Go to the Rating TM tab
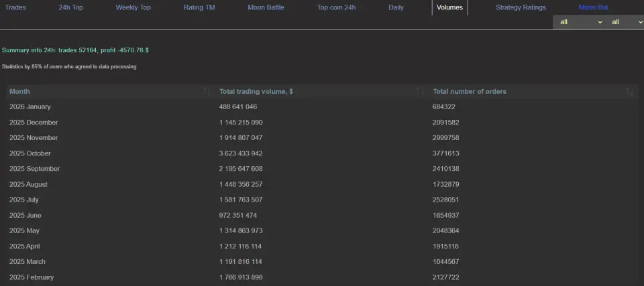This screenshot has width=644, height=286. (x=199, y=7)
